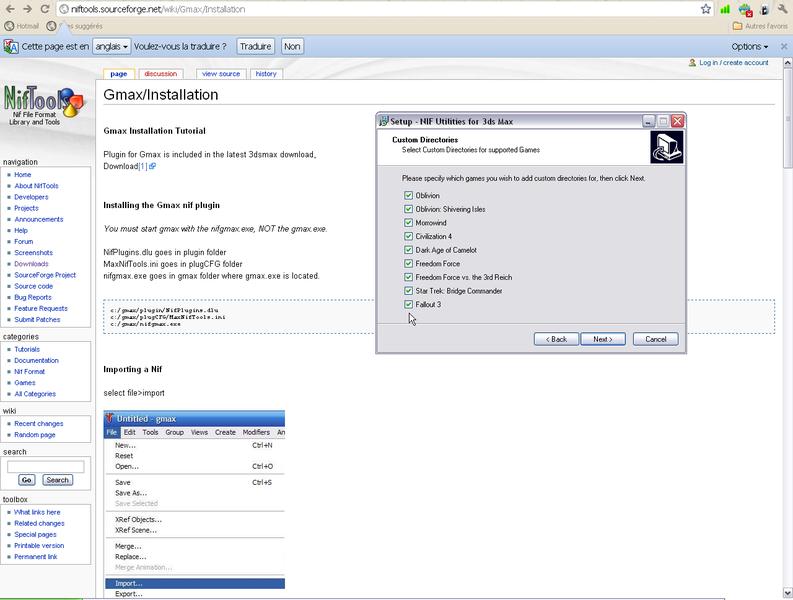
Task: Select Import... in the gmax File menu
Action: pos(195,583)
